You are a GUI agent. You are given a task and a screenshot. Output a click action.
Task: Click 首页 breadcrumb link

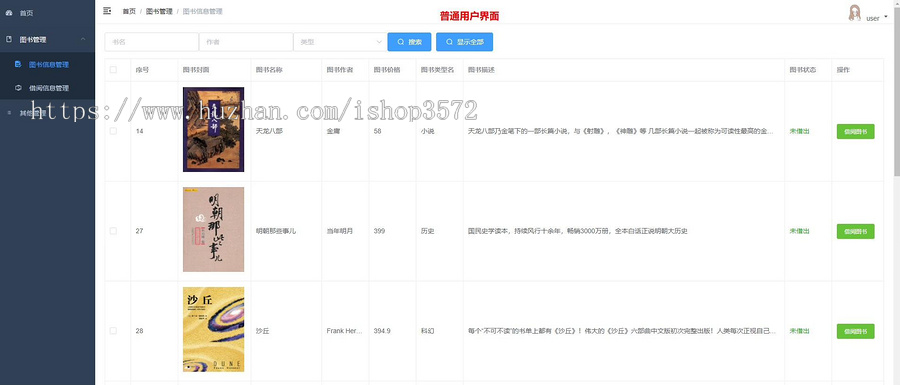click(129, 11)
